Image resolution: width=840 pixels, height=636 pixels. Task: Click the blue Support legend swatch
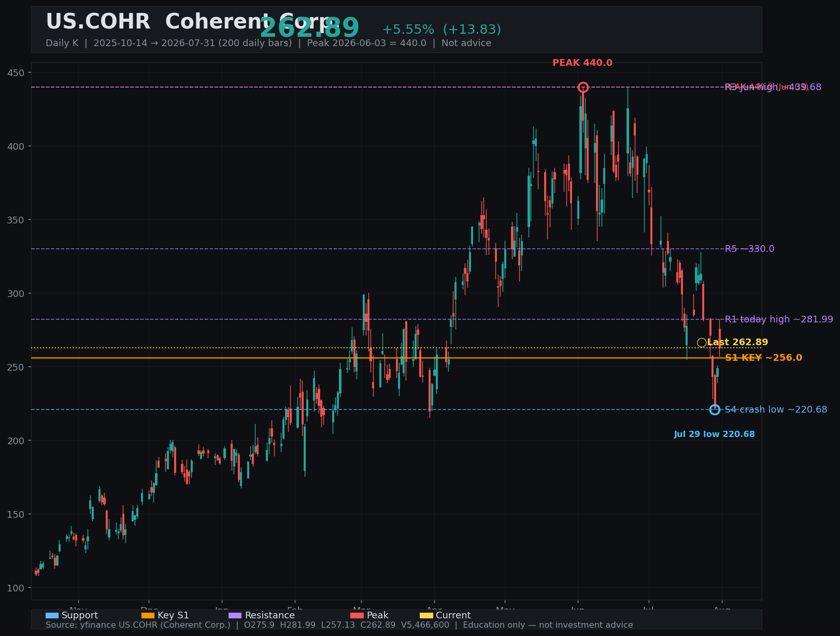click(52, 616)
